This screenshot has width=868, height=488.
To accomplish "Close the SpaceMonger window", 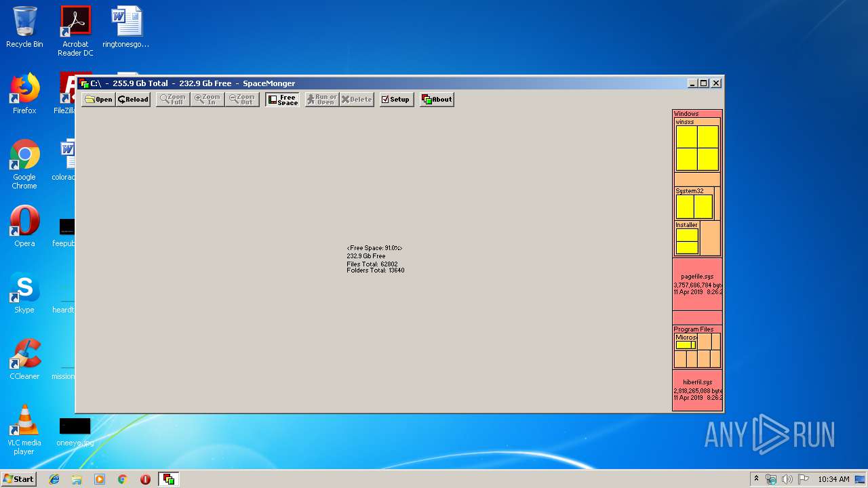I will click(x=716, y=83).
